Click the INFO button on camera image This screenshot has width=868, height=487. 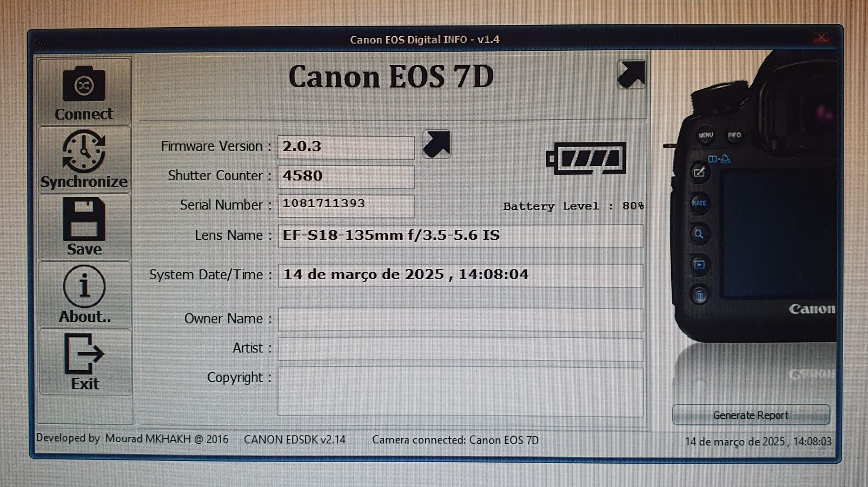coord(734,135)
